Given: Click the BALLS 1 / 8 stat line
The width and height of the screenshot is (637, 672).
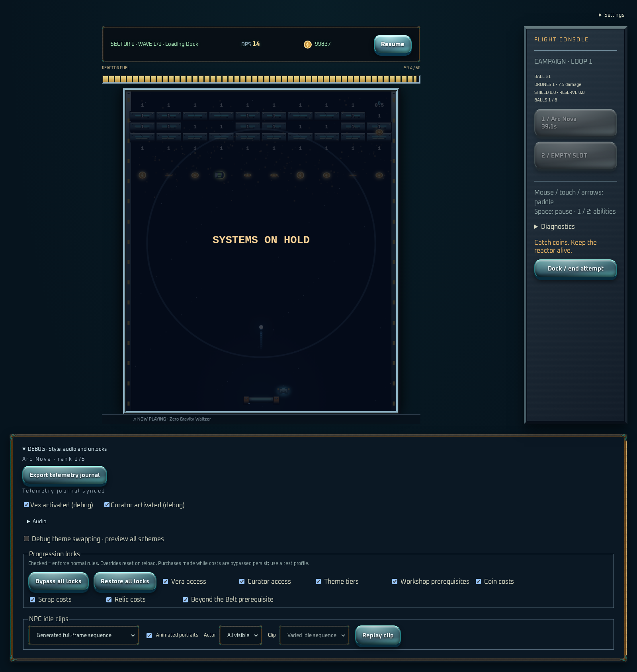Looking at the screenshot, I should pos(546,100).
